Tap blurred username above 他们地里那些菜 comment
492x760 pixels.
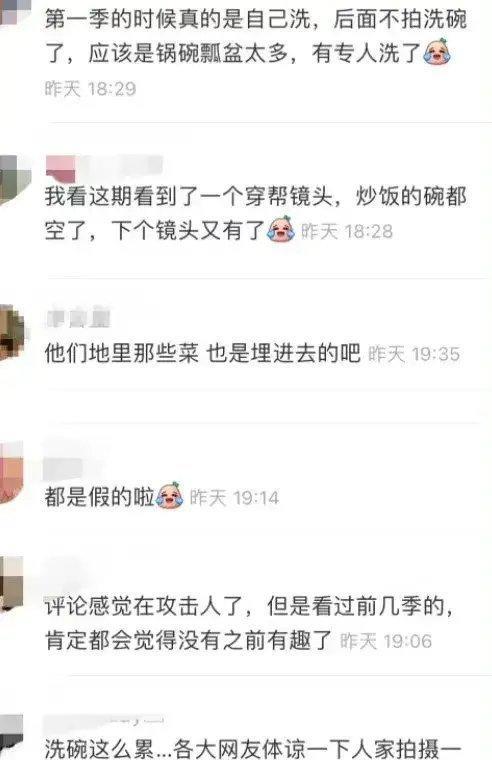click(x=79, y=317)
